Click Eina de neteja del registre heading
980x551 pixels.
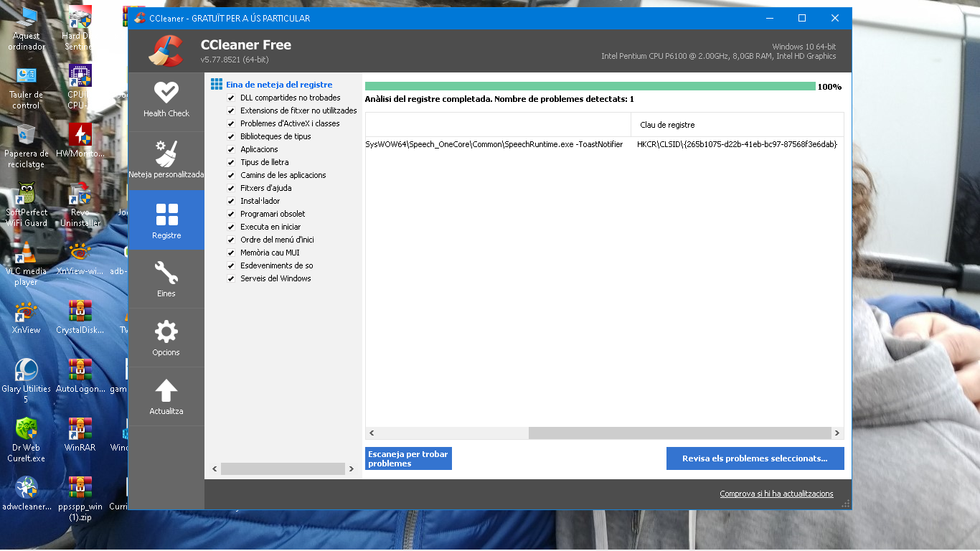[279, 85]
